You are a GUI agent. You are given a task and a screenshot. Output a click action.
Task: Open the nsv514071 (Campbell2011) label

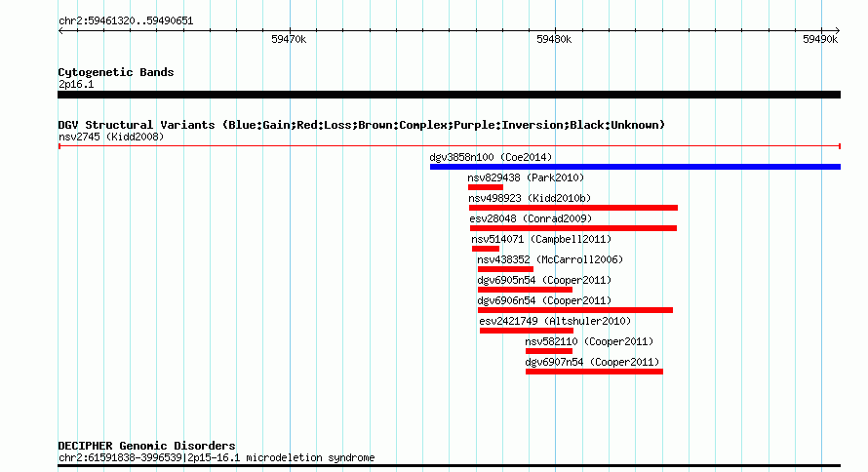[x=541, y=239]
